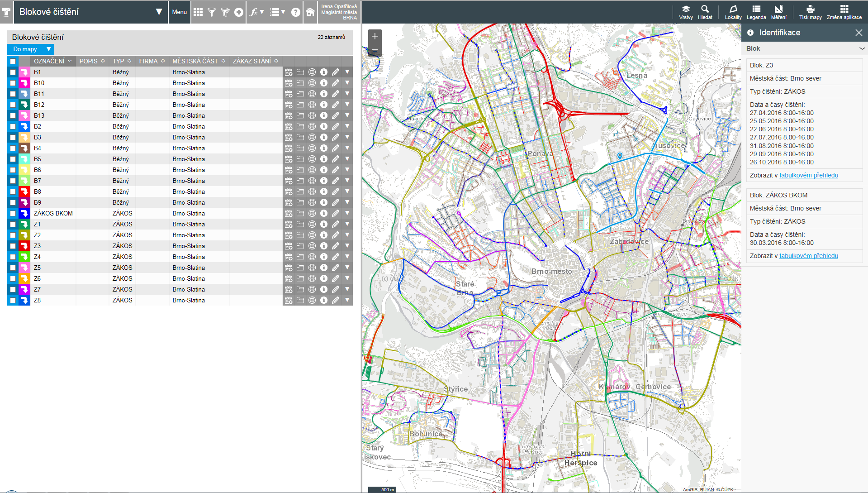Sort by POPIS column header
Image resolution: width=868 pixels, height=493 pixels.
(92, 61)
